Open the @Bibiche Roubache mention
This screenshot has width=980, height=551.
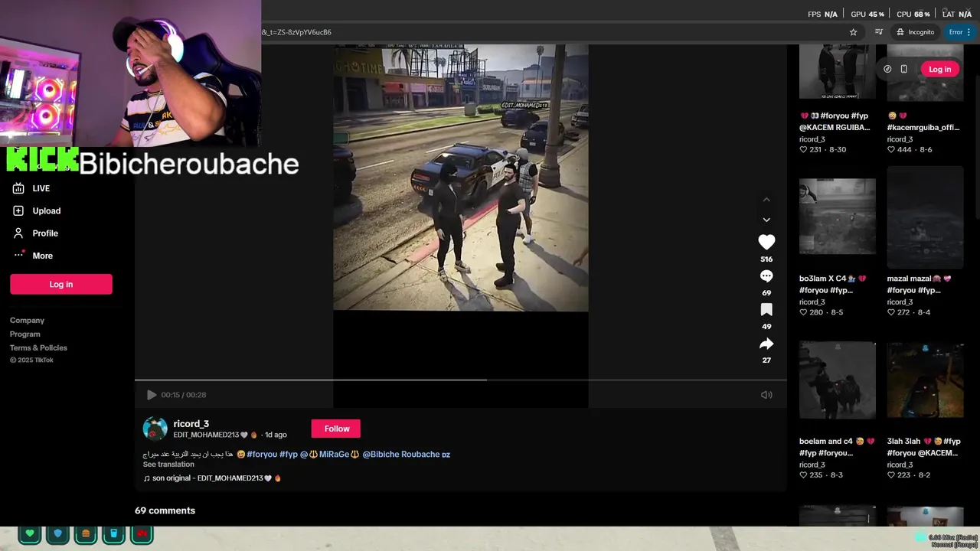click(406, 455)
